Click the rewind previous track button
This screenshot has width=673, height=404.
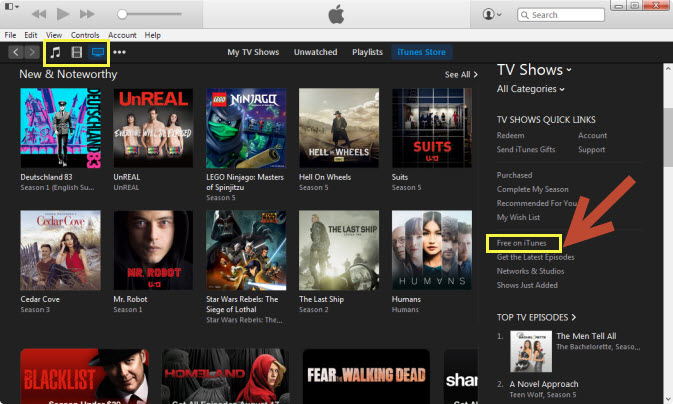pyautogui.click(x=39, y=14)
